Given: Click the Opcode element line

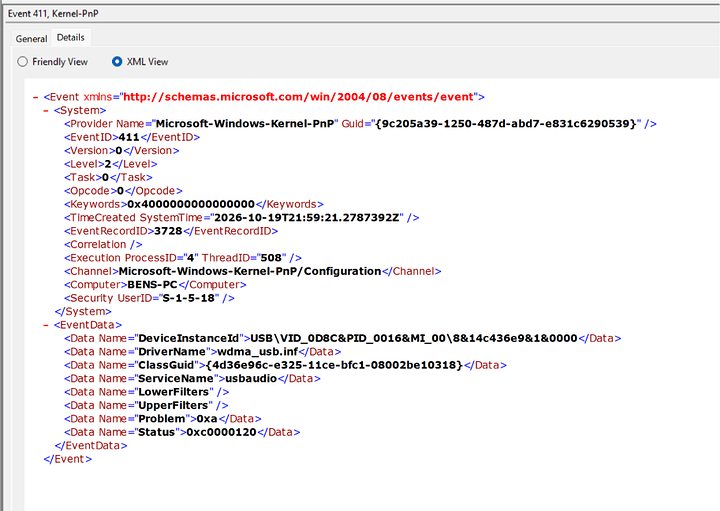Looking at the screenshot, I should (123, 191).
